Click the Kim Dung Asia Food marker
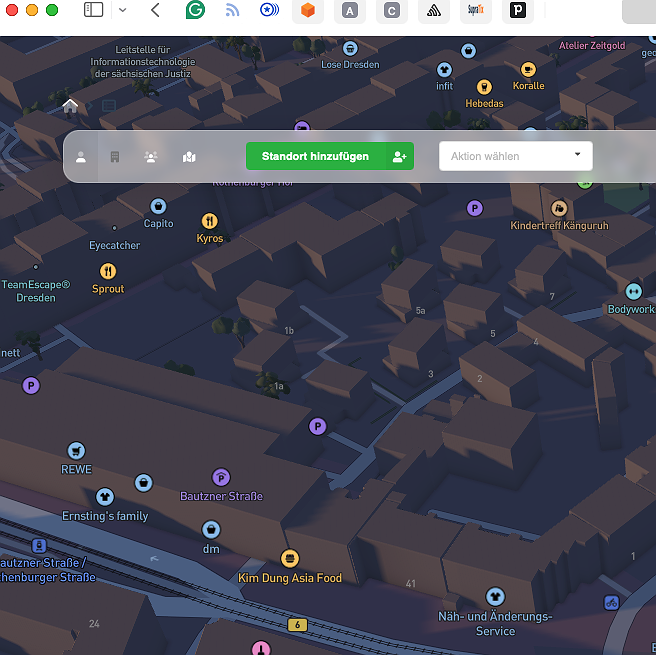Viewport: 656px width, 655px height. [x=290, y=559]
